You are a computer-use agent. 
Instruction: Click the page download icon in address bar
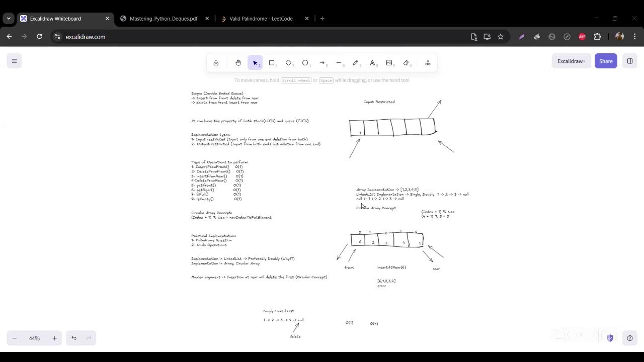(x=474, y=37)
